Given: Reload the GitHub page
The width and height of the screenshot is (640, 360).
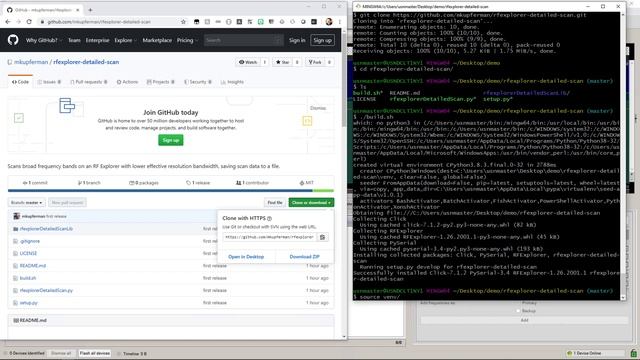Looking at the screenshot, I should [29, 22].
